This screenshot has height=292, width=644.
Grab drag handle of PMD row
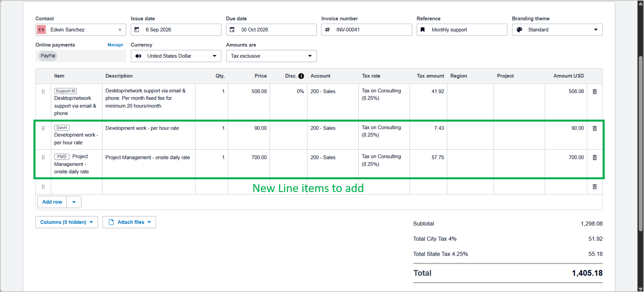pos(43,158)
